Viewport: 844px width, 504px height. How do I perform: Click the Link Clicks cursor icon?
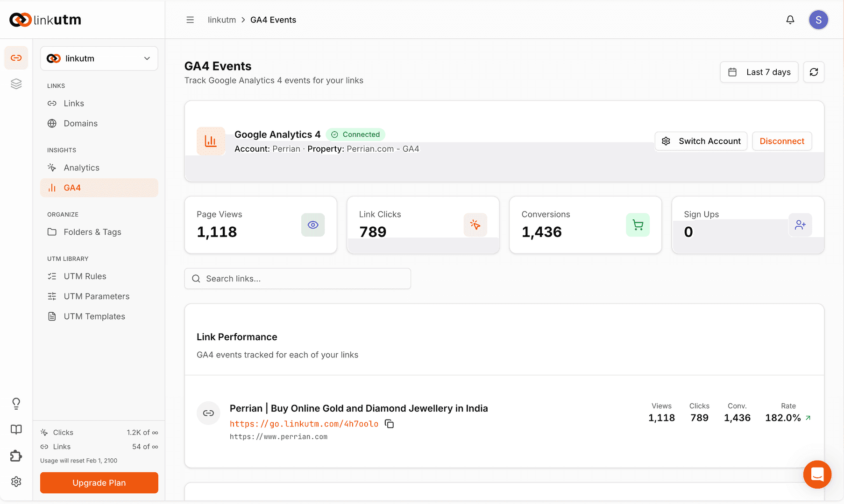pos(475,225)
